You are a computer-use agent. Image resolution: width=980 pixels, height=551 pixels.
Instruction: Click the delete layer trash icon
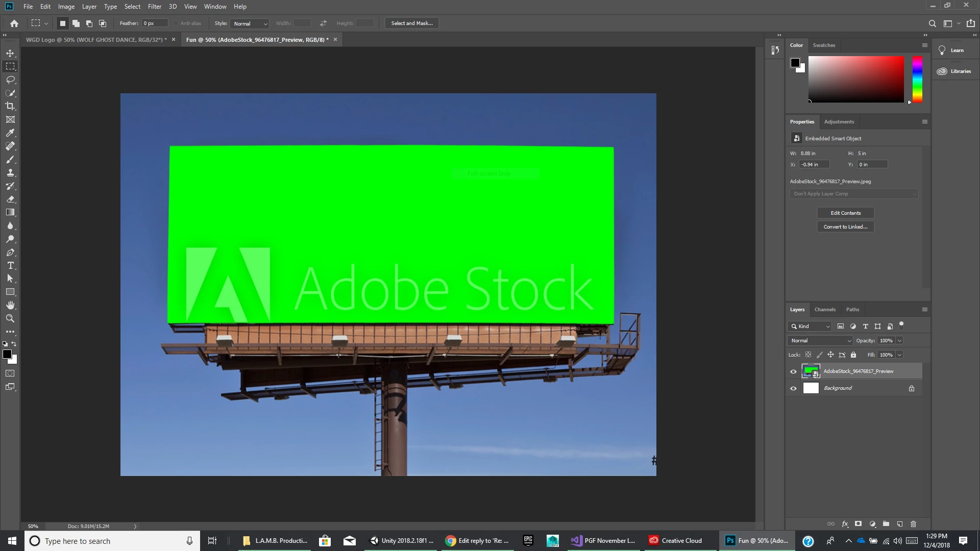pyautogui.click(x=913, y=524)
